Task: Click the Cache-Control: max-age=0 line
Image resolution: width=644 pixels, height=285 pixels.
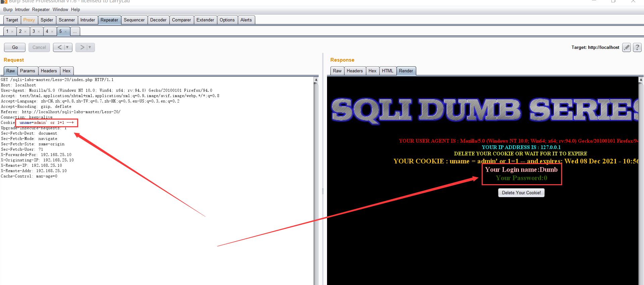Action: pyautogui.click(x=29, y=176)
